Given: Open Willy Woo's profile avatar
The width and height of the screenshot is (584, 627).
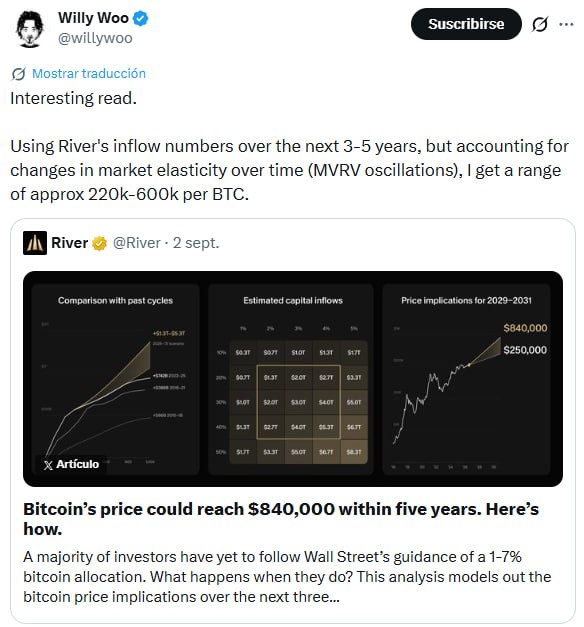Looking at the screenshot, I should point(29,29).
